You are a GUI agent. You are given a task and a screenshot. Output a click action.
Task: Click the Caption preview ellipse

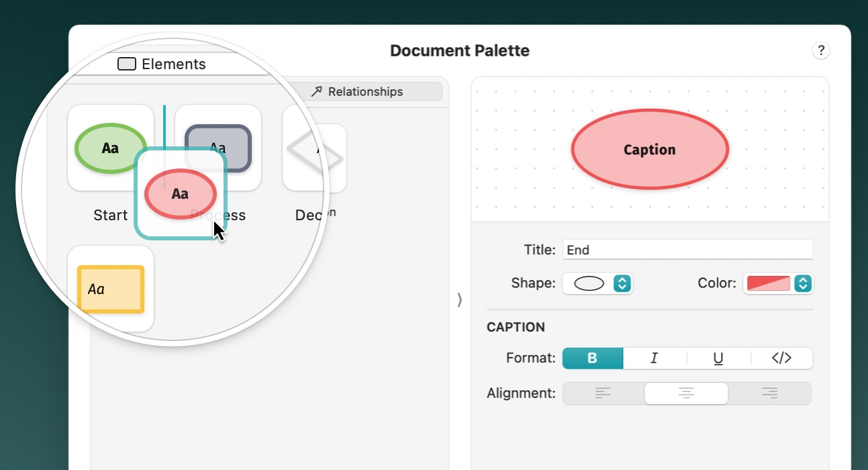pyautogui.click(x=650, y=149)
